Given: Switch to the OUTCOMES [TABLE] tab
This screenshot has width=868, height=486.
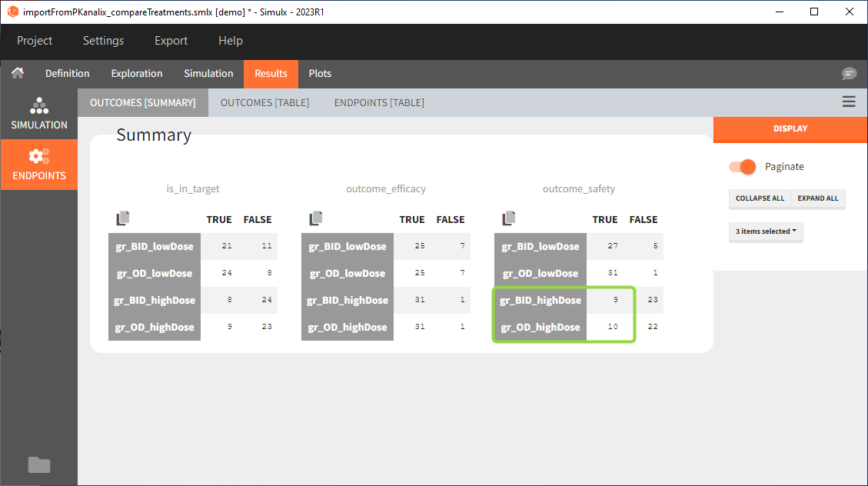Looking at the screenshot, I should click(x=264, y=102).
